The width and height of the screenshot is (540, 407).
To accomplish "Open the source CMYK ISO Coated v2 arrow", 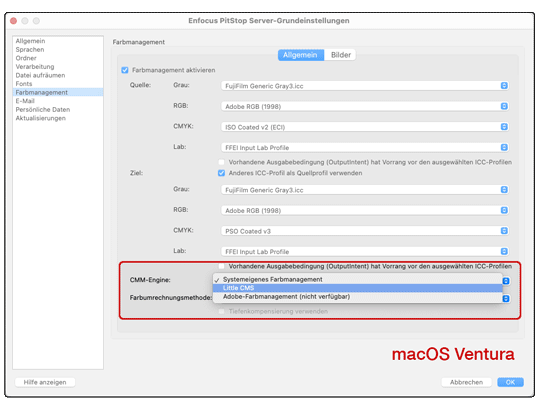I will (504, 127).
